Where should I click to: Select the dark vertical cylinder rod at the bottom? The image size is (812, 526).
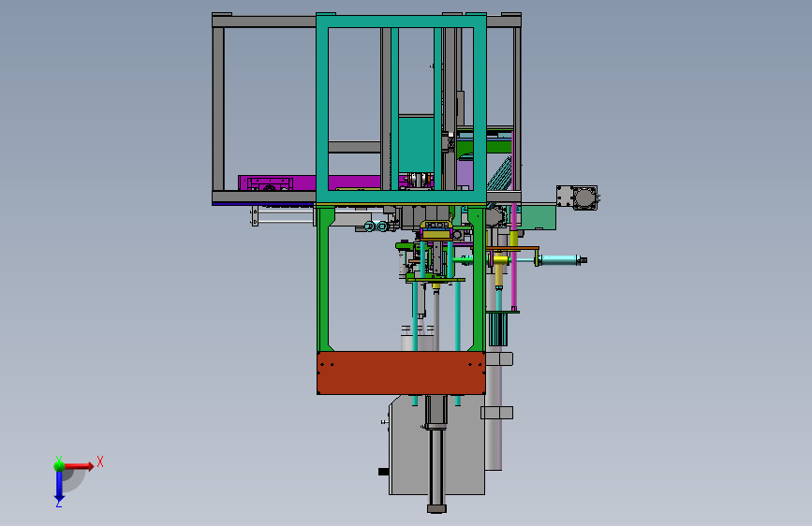pyautogui.click(x=436, y=469)
